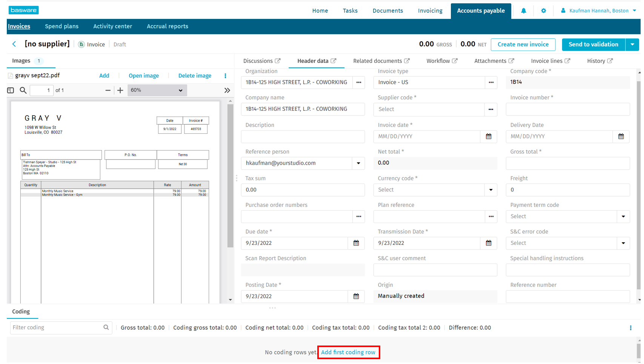644x364 pixels.
Task: Switch to the Invoice lines tab
Action: [x=550, y=61]
